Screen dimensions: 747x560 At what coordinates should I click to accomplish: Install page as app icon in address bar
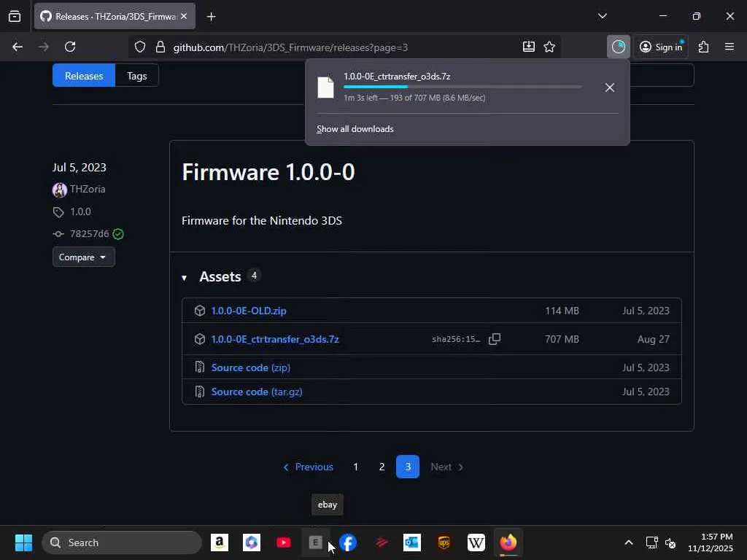(528, 47)
